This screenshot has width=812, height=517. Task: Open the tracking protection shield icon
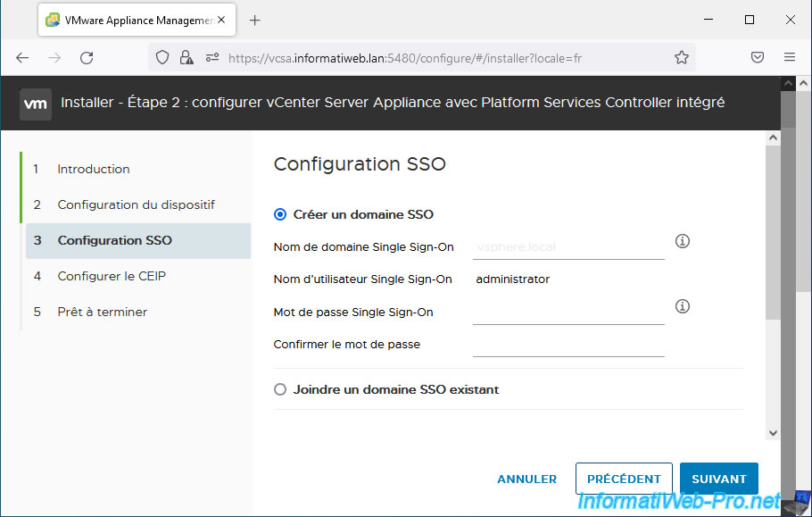(x=162, y=57)
